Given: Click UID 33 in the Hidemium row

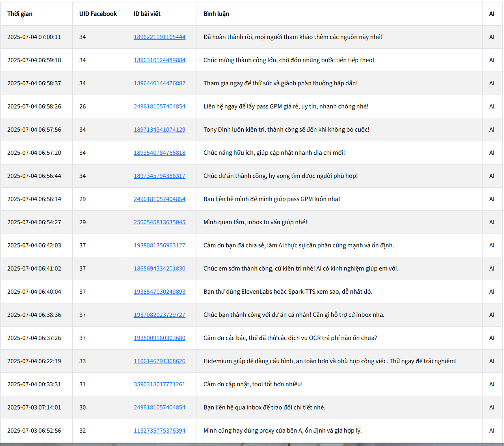Looking at the screenshot, I should [x=82, y=361].
